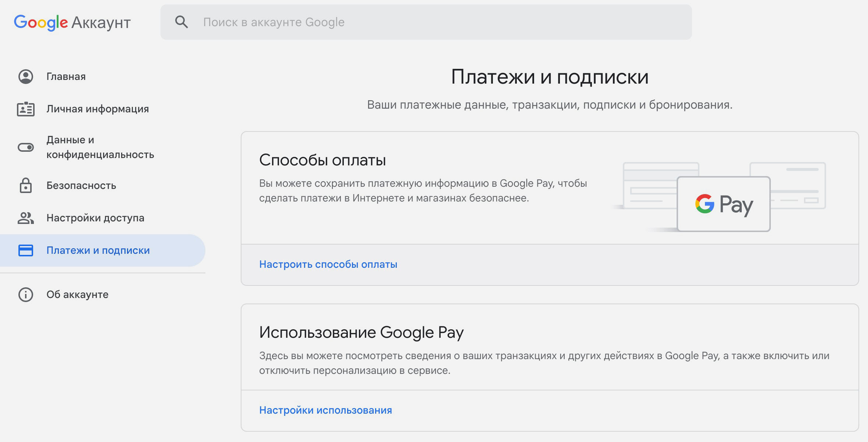This screenshot has height=442, width=868.
Task: Click the Настройки доступа people icon
Action: tap(26, 218)
